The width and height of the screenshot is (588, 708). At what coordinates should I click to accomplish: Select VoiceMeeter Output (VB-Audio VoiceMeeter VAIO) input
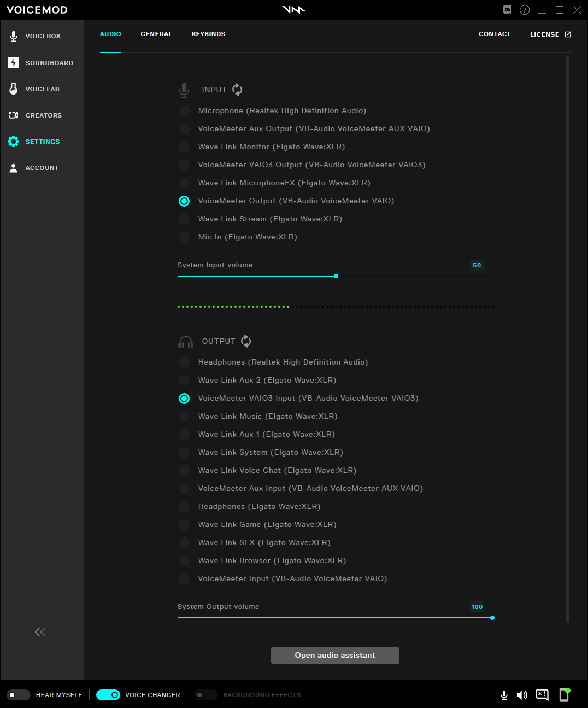click(286, 201)
